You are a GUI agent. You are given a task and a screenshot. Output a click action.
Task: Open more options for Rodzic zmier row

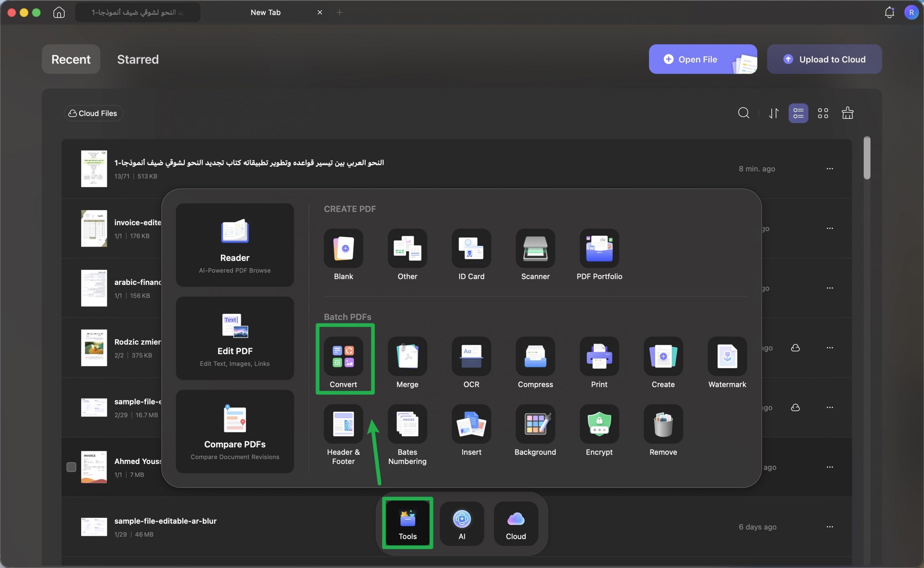pyautogui.click(x=830, y=348)
